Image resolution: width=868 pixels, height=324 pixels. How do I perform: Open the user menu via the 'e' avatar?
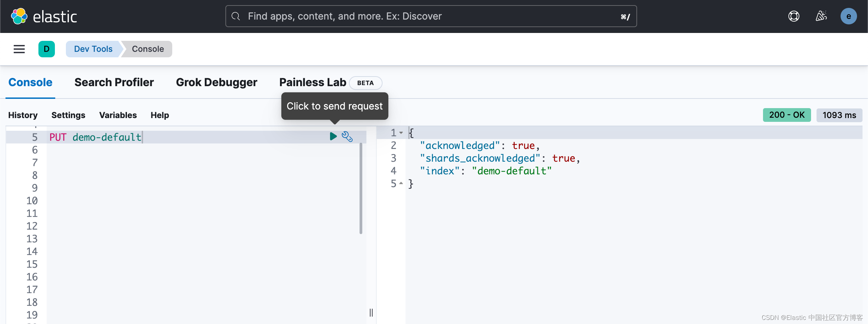coord(849,16)
